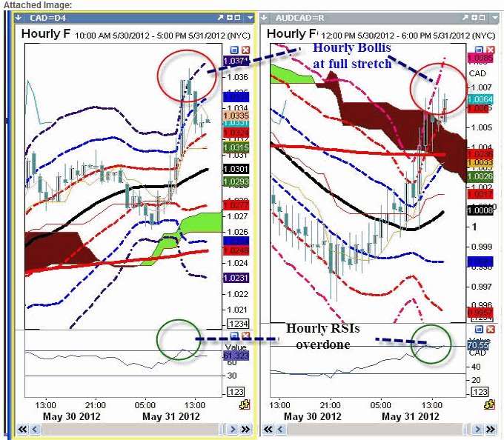Screen dimensions: 504x440
Task: Step back with AUDCAD=R single-left arrow
Action: click(x=280, y=429)
